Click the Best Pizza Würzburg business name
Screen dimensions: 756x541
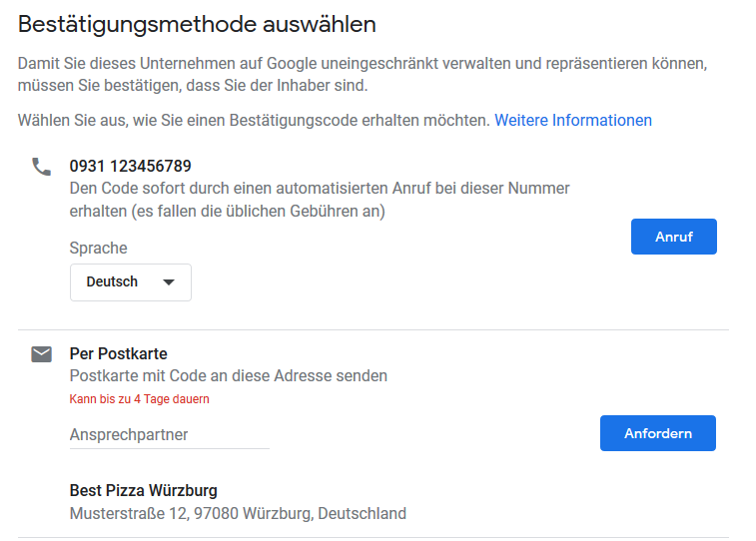click(143, 490)
